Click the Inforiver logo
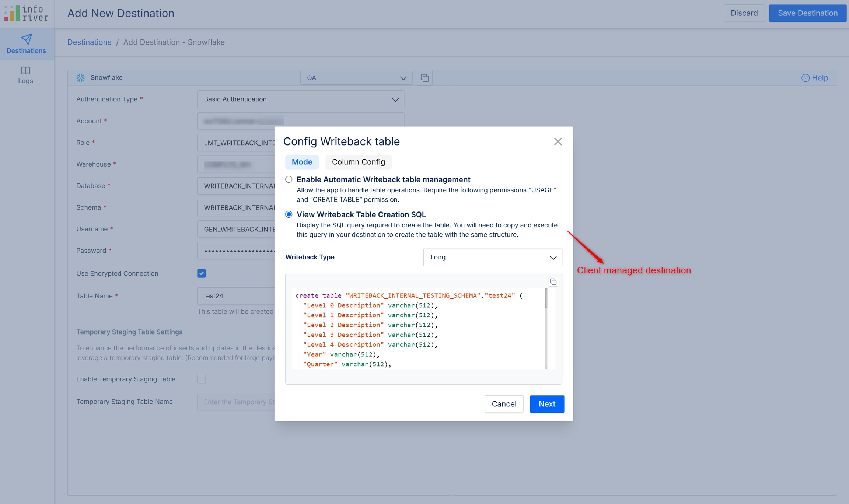The width and height of the screenshot is (849, 504). pos(26,13)
